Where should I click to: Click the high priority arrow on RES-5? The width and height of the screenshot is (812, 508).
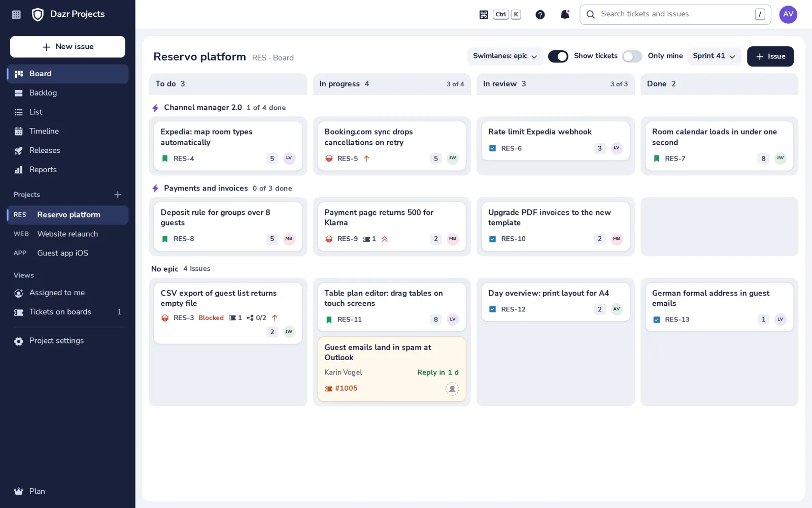tap(366, 158)
